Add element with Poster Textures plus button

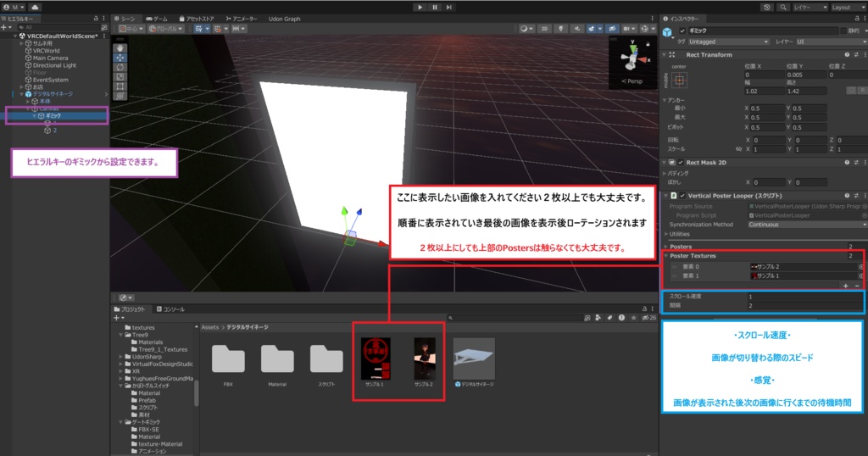click(846, 286)
